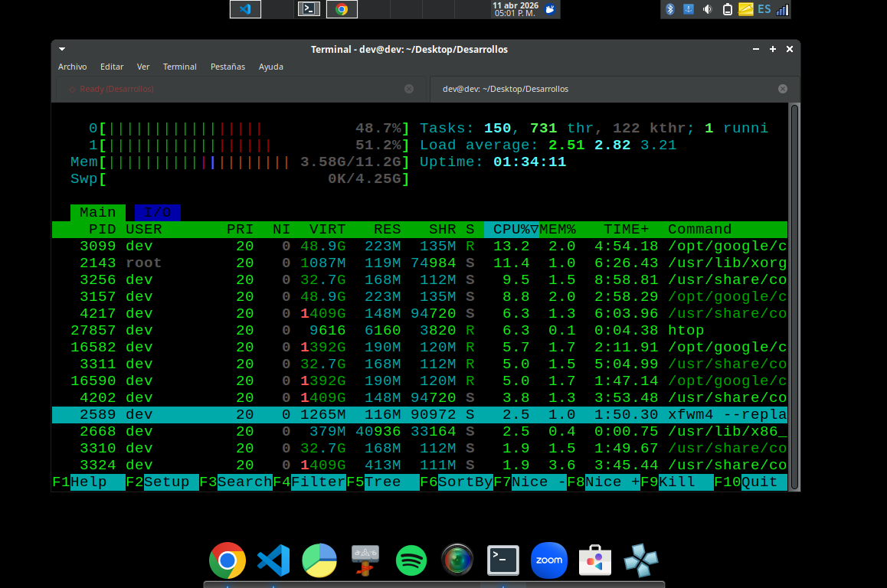Sort by the RES column header
This screenshot has width=887, height=588.
tap(388, 230)
